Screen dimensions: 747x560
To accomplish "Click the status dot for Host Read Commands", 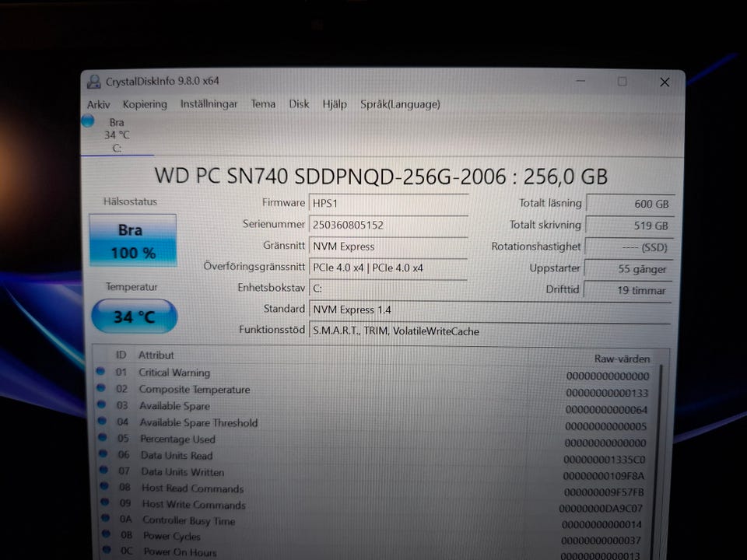I will [x=105, y=486].
